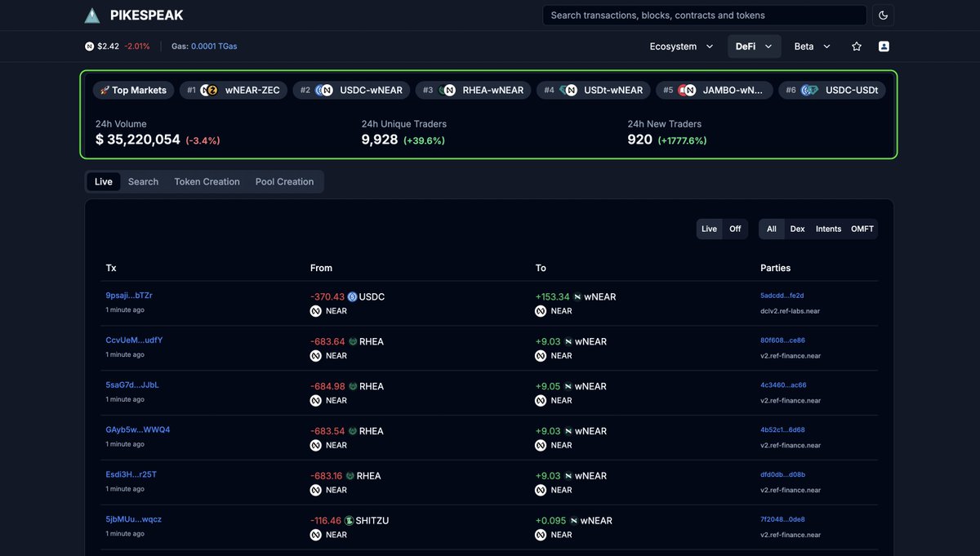Click the NEAR chain icon under +0.095 wNEAR
980x556 pixels.
coord(541,535)
